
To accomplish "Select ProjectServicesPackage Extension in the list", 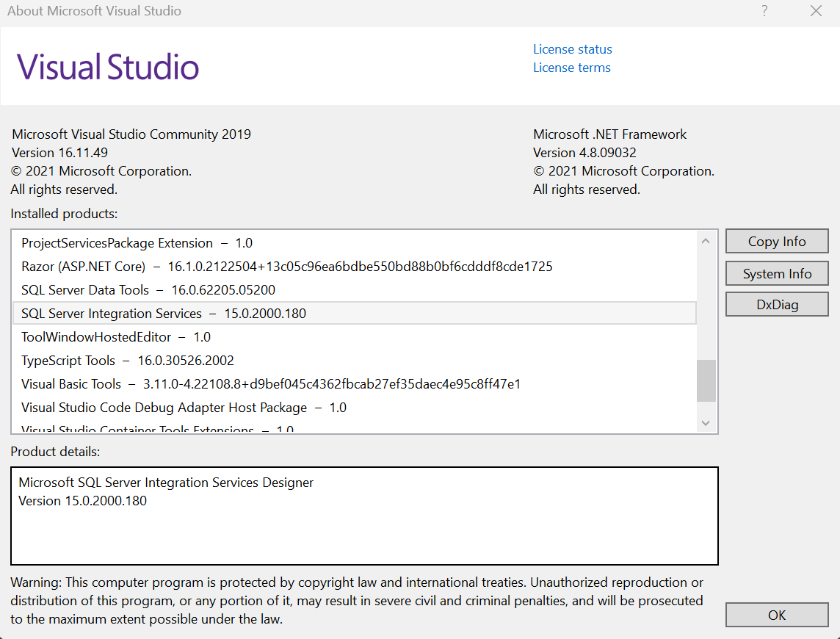I will pos(354,243).
